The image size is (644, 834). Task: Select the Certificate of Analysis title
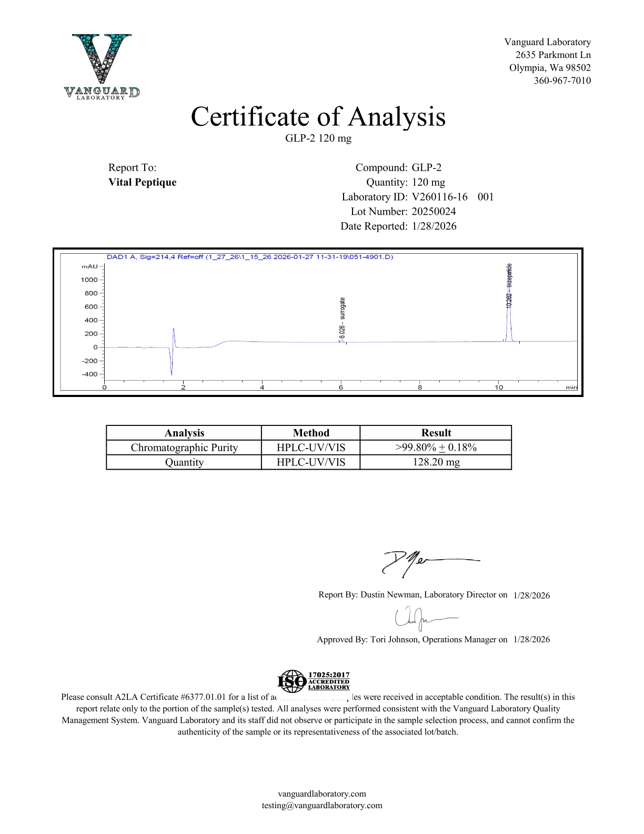coord(318,116)
